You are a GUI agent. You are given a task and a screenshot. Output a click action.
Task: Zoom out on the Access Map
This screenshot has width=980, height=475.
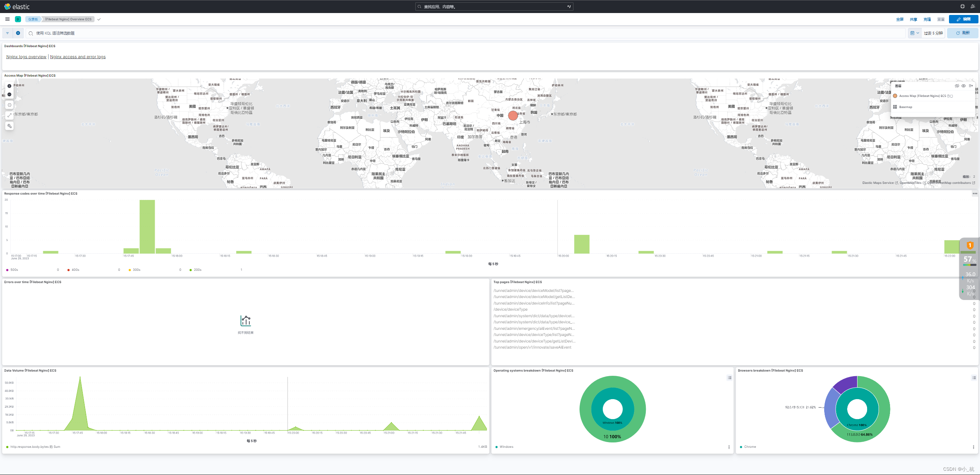tap(10, 95)
